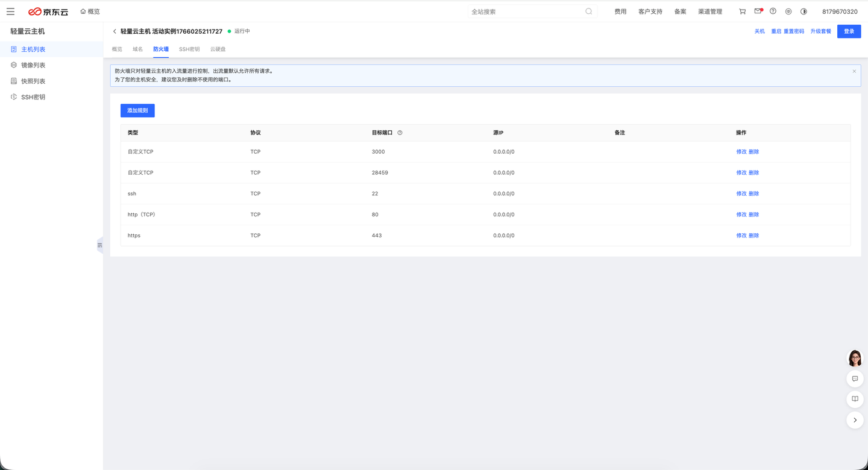Image resolution: width=868 pixels, height=470 pixels.
Task: Click the 添加规则 button
Action: 137,110
